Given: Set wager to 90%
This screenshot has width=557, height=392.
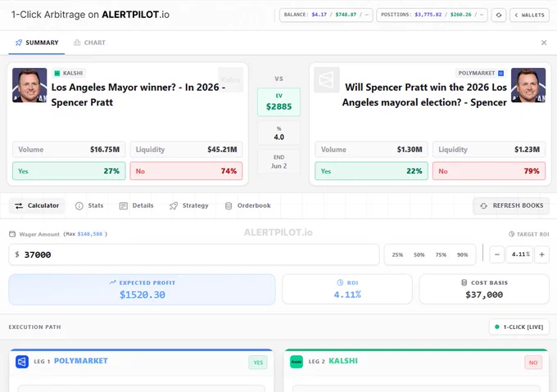Looking at the screenshot, I should pos(463,255).
